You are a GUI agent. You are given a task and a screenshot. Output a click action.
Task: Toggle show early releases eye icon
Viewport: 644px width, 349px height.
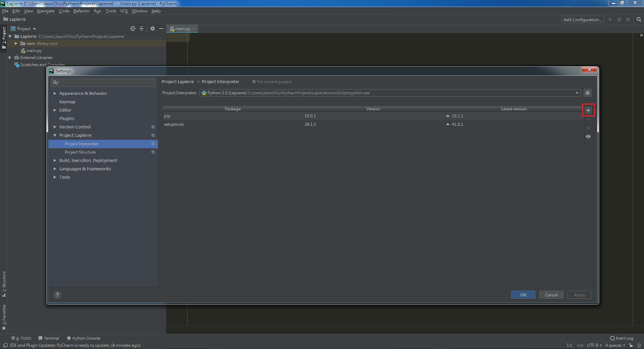(x=588, y=137)
